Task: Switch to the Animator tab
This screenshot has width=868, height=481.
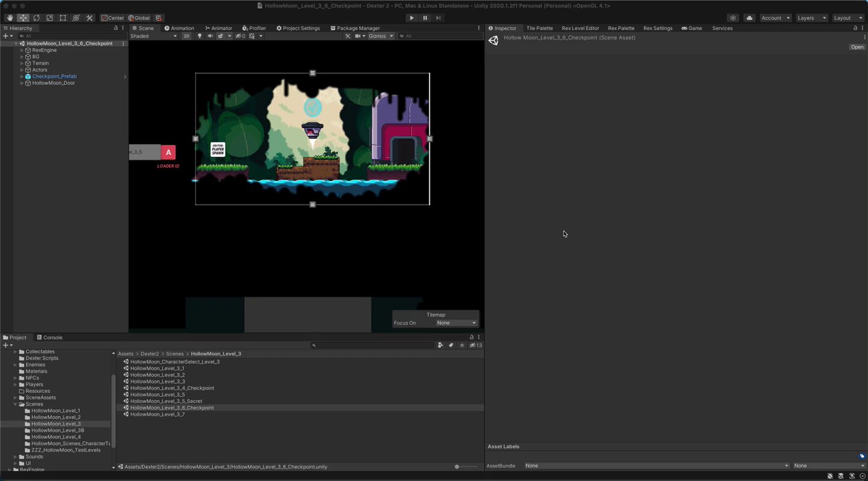Action: pos(218,28)
